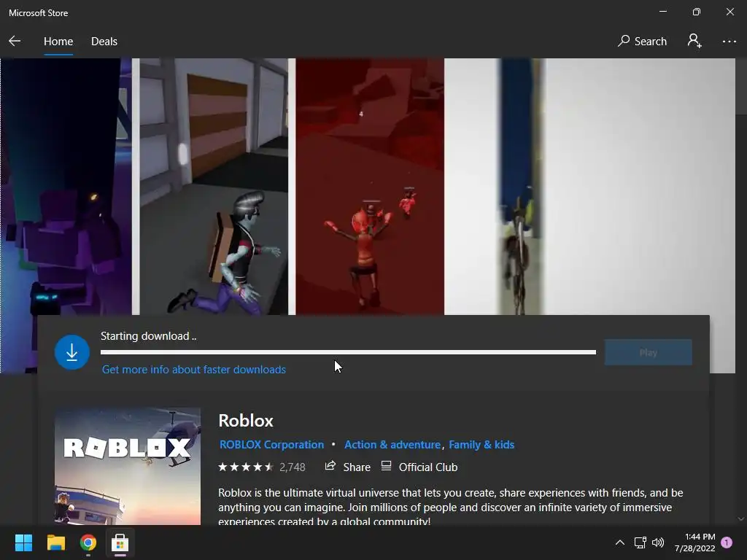Open the ROBLOX Corporation publisher link
747x560 pixels.
pos(271,445)
